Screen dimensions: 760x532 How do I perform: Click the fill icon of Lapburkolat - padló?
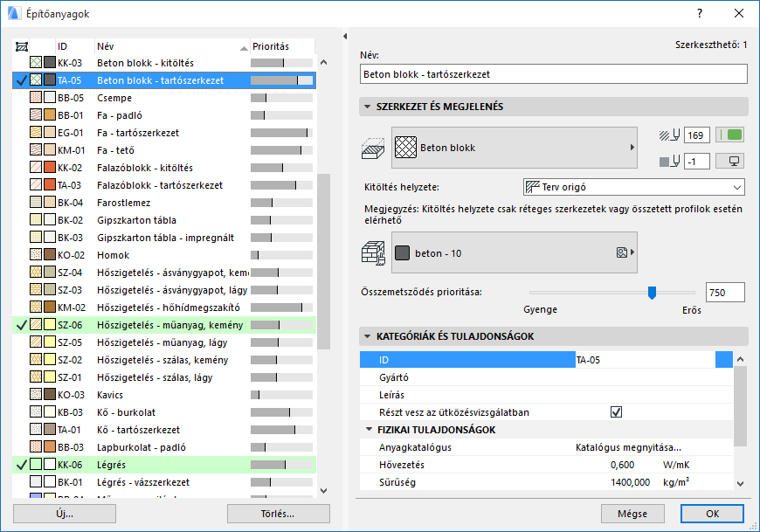click(x=36, y=446)
